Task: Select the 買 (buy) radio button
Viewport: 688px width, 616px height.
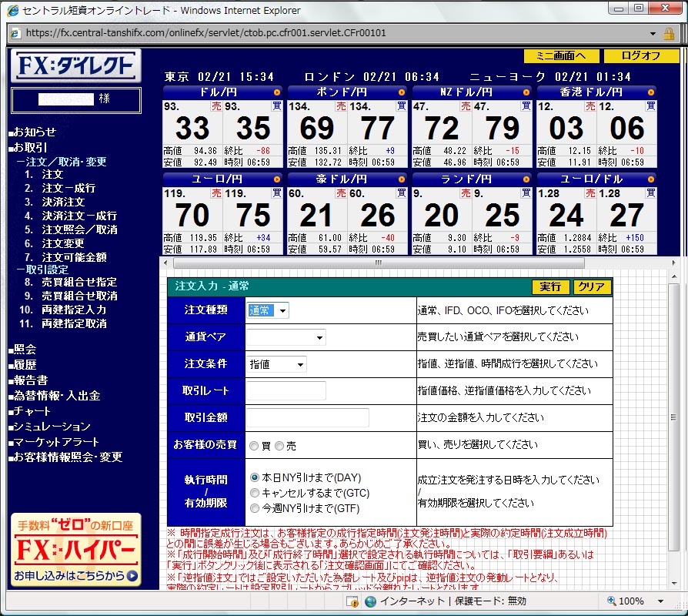Action: tap(254, 446)
